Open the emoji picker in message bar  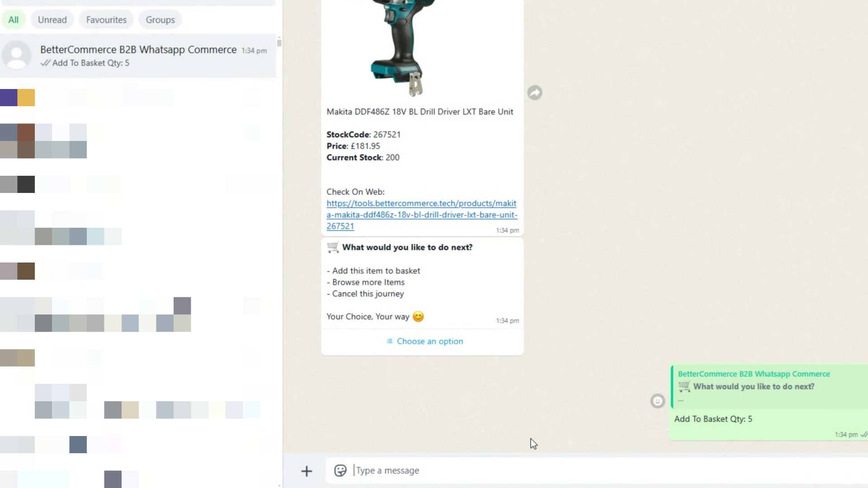pyautogui.click(x=340, y=470)
